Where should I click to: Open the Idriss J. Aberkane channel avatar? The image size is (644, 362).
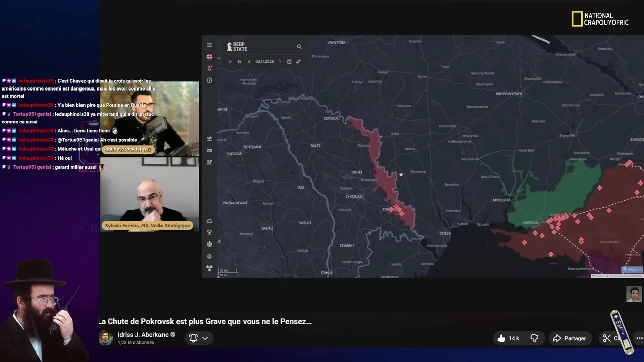(x=105, y=338)
